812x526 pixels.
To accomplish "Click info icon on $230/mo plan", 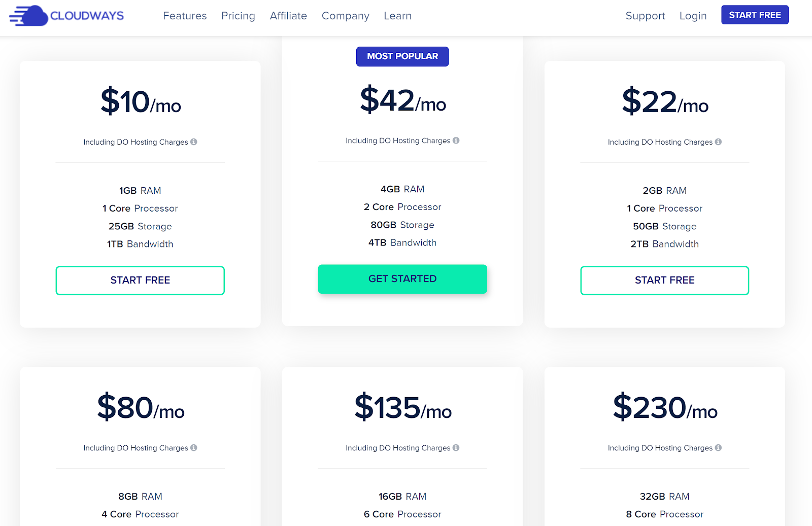I will click(718, 448).
